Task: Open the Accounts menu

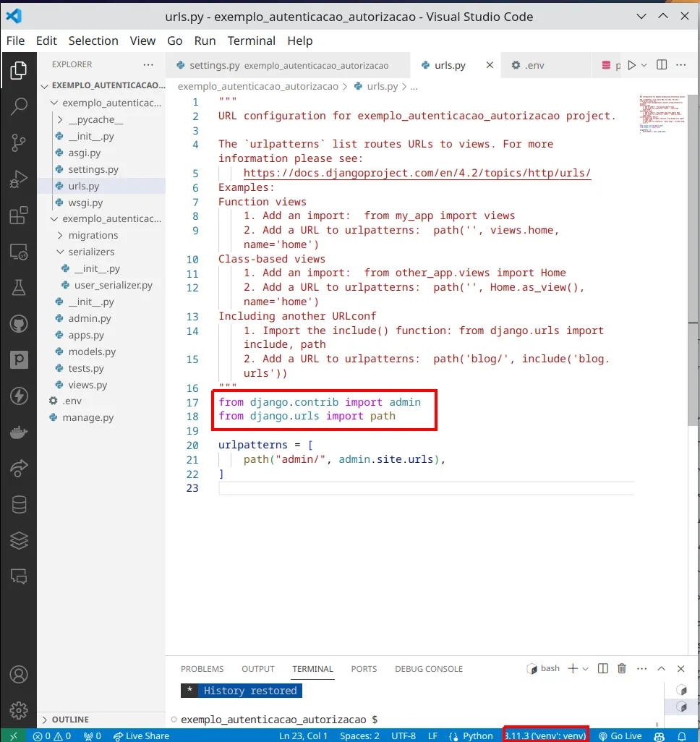Action: click(x=19, y=674)
